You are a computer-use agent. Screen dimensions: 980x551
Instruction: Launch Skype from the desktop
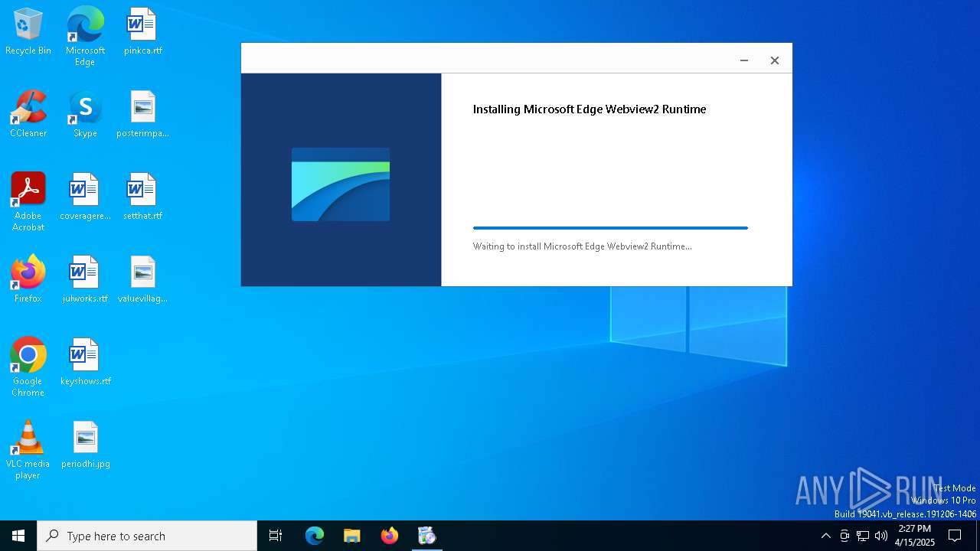coord(85,114)
